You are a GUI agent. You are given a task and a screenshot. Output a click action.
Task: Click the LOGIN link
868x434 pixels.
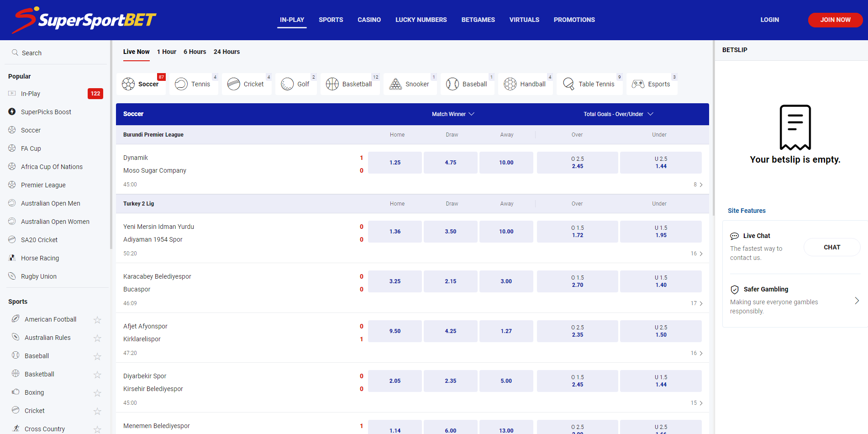(769, 20)
